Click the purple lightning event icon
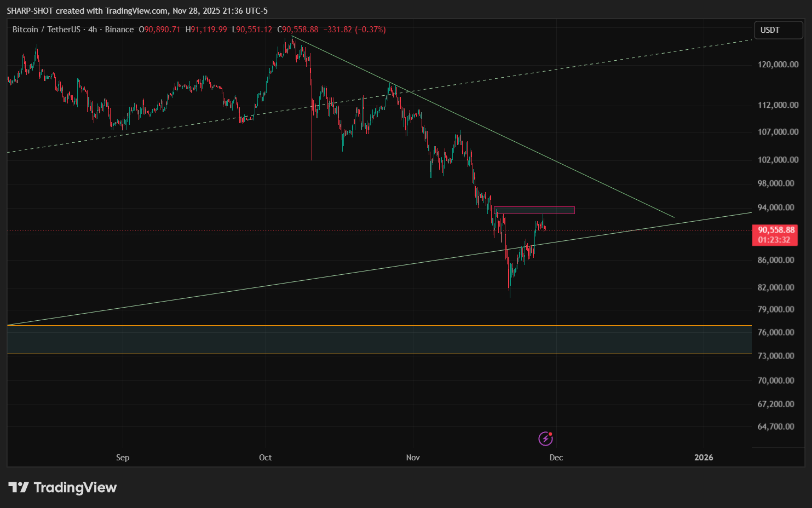 pos(545,438)
